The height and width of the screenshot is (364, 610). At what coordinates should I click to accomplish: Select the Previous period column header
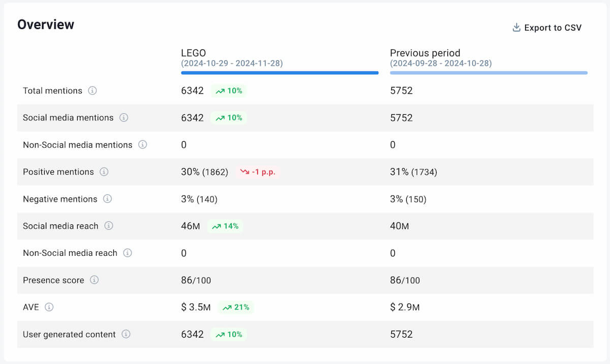tap(425, 53)
